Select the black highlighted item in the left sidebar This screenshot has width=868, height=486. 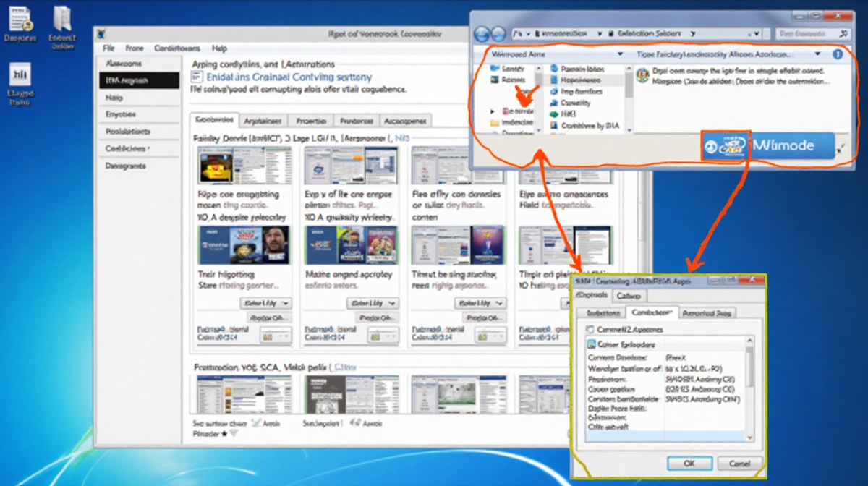139,80
